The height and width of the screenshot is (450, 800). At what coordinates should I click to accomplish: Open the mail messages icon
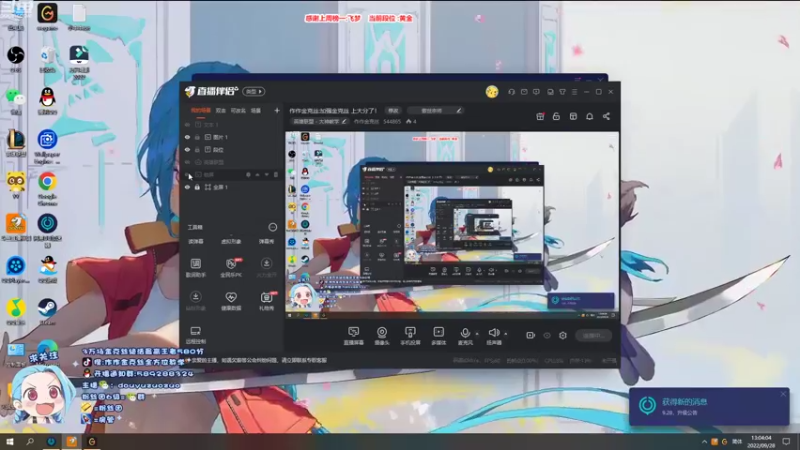(x=524, y=92)
